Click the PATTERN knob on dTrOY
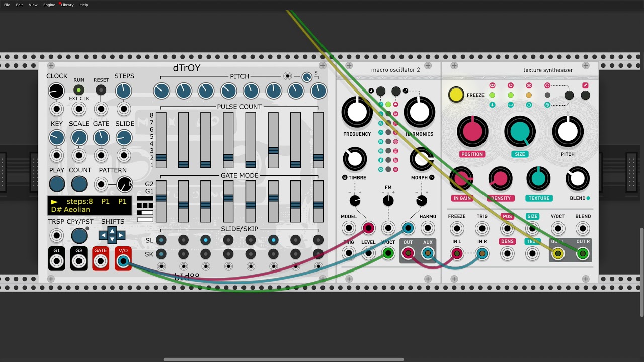 tap(124, 185)
